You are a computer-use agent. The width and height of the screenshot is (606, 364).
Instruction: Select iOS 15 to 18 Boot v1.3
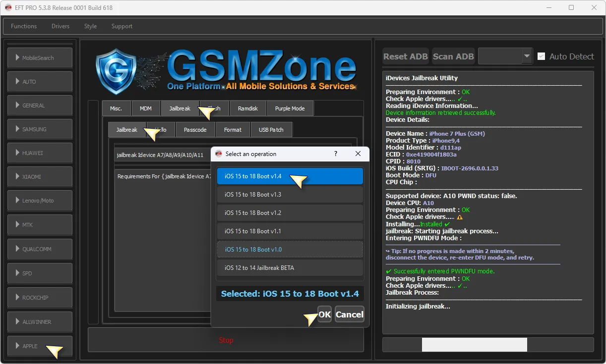point(290,195)
